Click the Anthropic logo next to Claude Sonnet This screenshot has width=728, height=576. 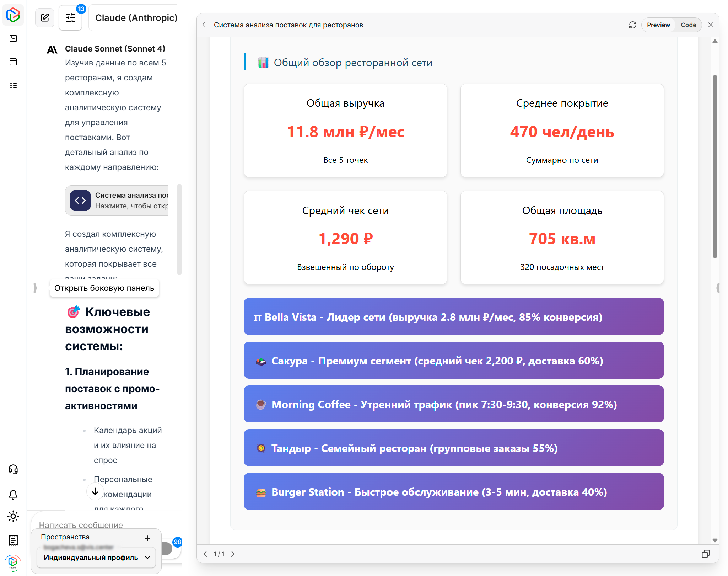tap(52, 50)
